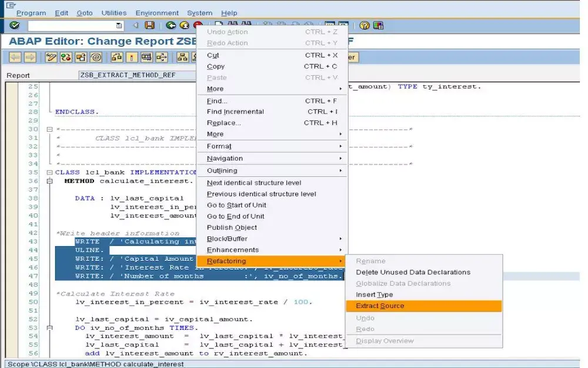588x368 pixels.
Task: Click the customize local layout icon
Action: pos(378,25)
